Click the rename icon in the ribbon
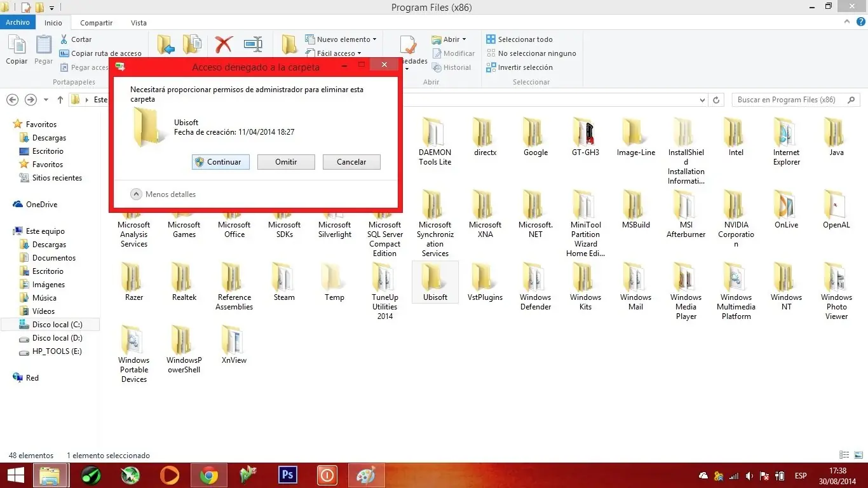 253,44
